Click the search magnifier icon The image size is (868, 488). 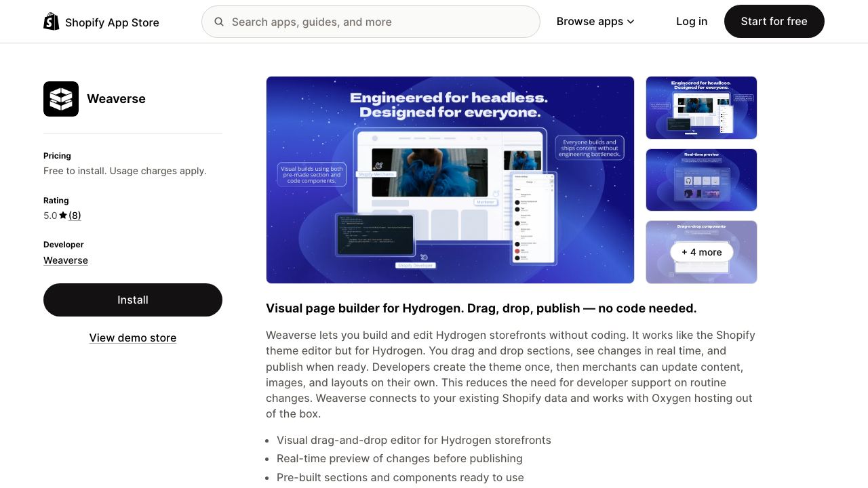(x=219, y=22)
